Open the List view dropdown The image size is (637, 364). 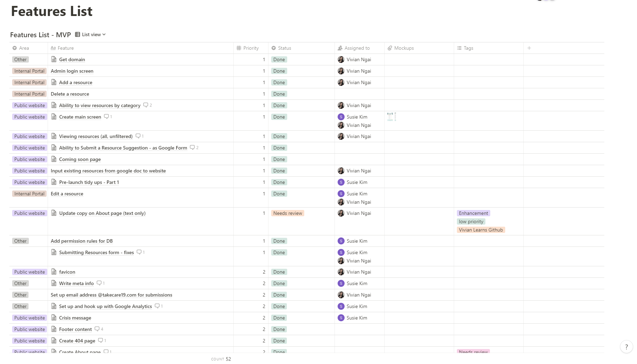click(x=90, y=34)
